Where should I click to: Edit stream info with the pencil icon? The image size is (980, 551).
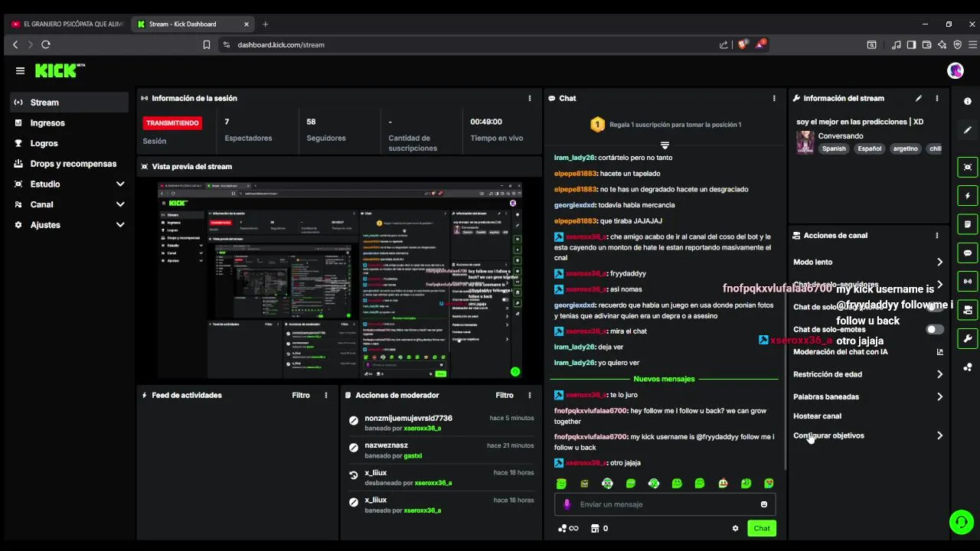click(x=919, y=98)
